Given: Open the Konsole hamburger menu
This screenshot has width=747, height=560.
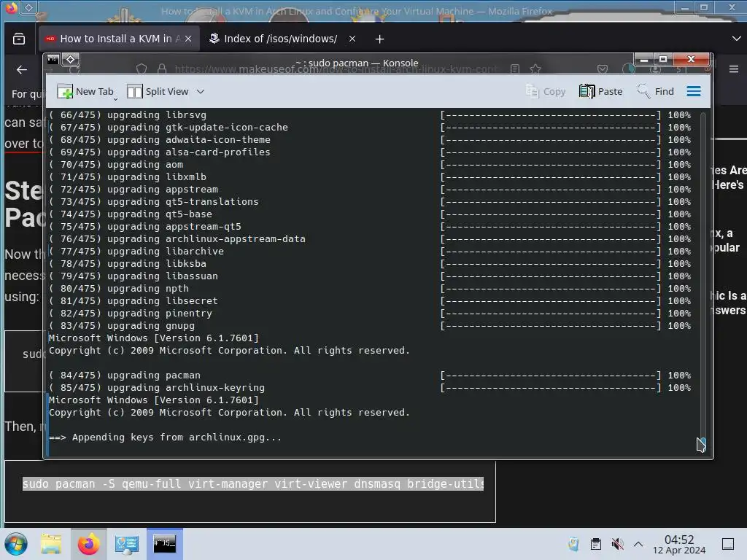Looking at the screenshot, I should click(694, 91).
